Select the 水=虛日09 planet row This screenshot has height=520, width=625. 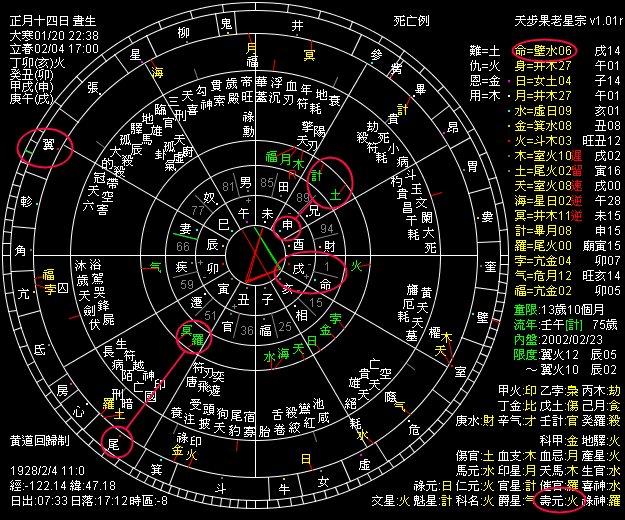click(x=543, y=111)
